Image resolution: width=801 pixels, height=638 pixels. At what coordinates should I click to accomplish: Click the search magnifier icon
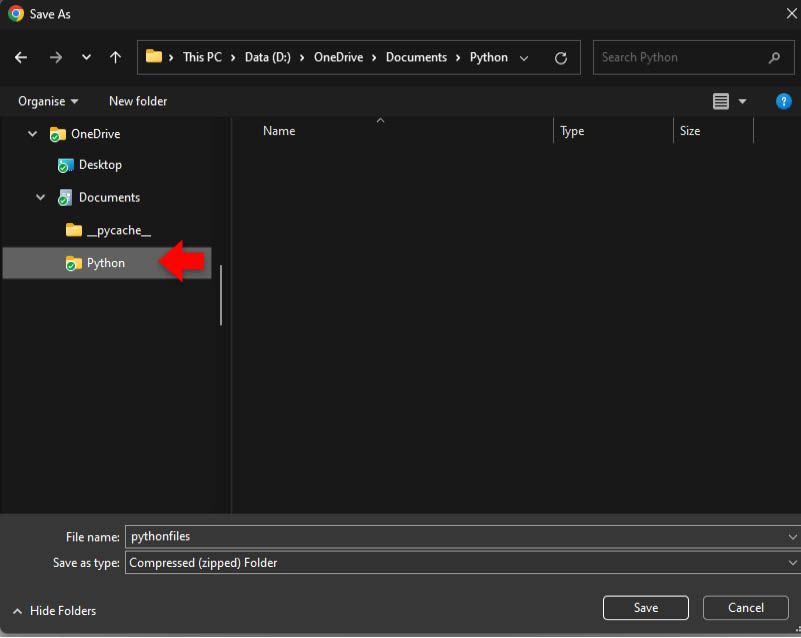pos(774,58)
